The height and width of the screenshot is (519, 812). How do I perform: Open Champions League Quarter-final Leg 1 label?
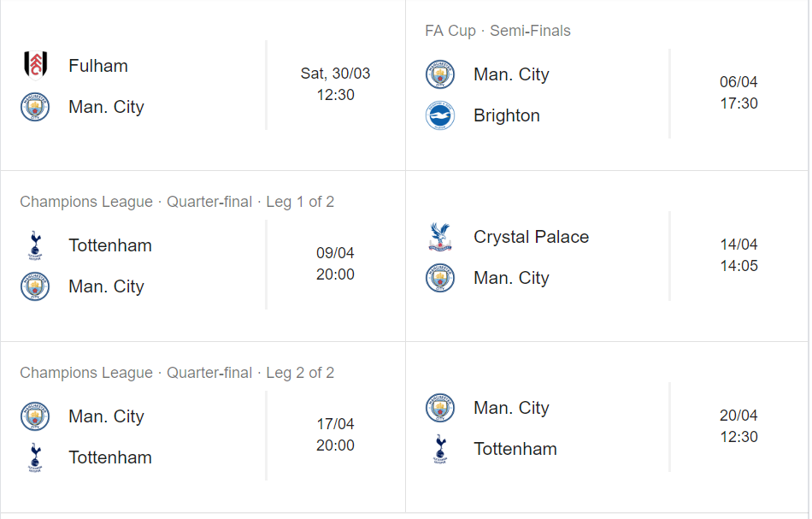(x=177, y=202)
